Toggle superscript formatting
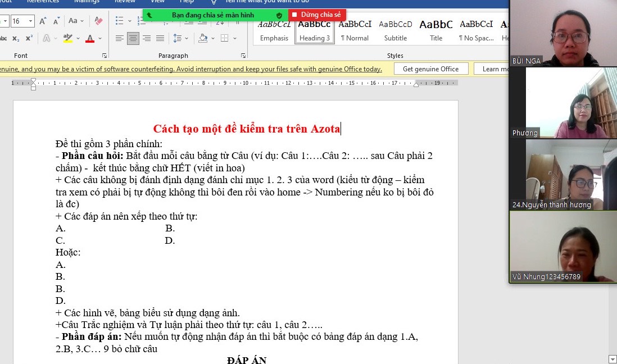617x364 pixels. (29, 38)
